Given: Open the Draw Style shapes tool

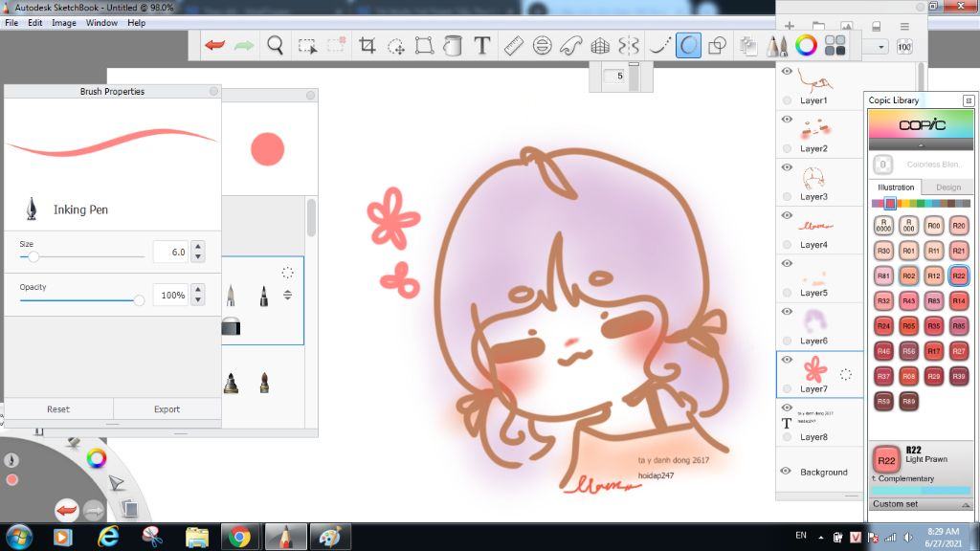Looking at the screenshot, I should tap(718, 45).
